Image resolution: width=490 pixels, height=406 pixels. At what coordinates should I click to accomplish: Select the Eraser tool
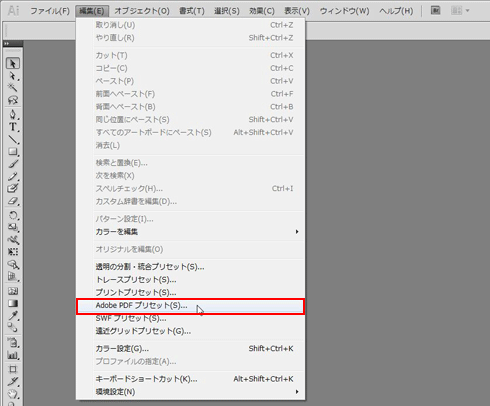(13, 201)
